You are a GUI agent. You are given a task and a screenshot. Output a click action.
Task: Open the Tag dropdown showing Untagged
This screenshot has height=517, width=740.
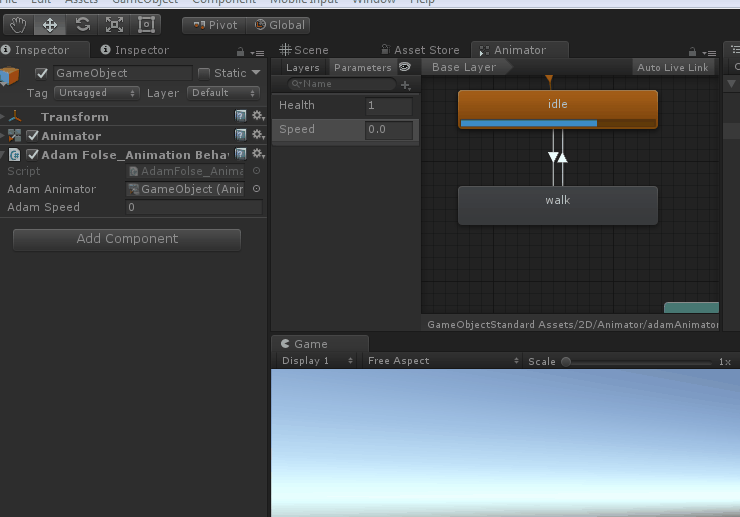(96, 93)
